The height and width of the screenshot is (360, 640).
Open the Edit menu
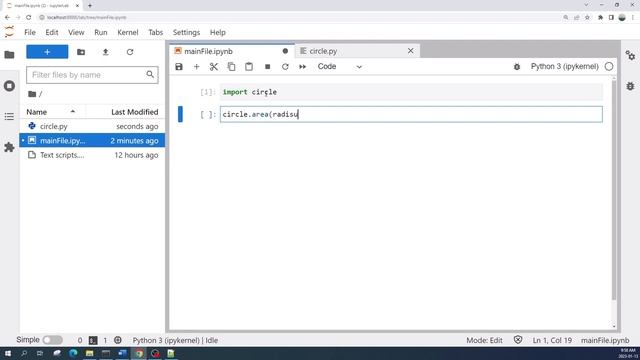point(52,32)
